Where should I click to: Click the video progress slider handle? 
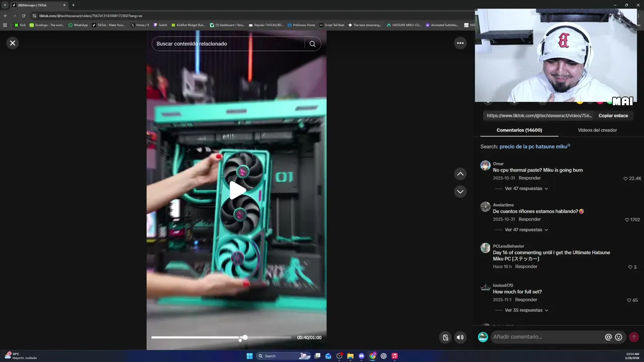245,337
